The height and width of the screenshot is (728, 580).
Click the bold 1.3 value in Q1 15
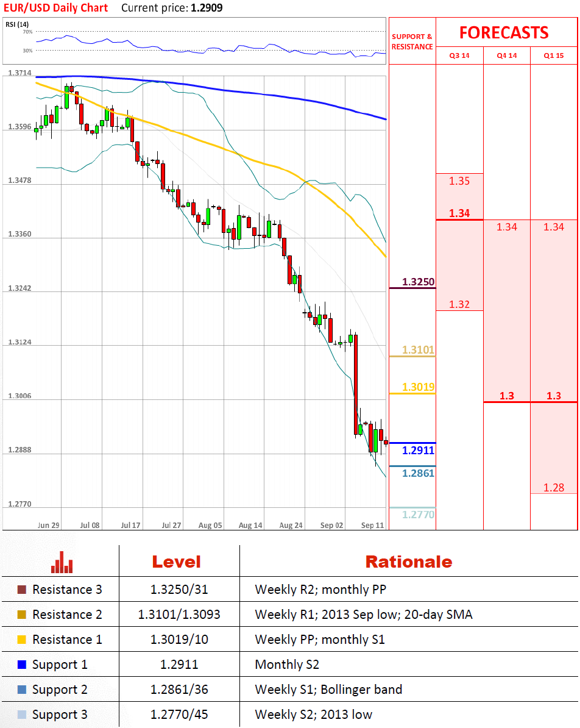(554, 396)
